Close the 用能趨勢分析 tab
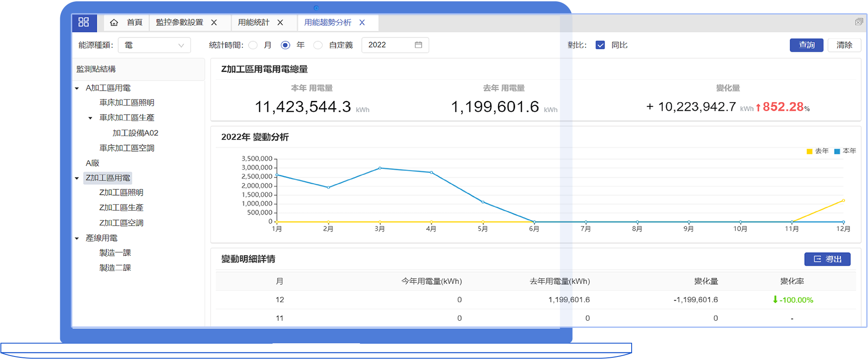Viewport: 868px width, 360px height. 362,22
